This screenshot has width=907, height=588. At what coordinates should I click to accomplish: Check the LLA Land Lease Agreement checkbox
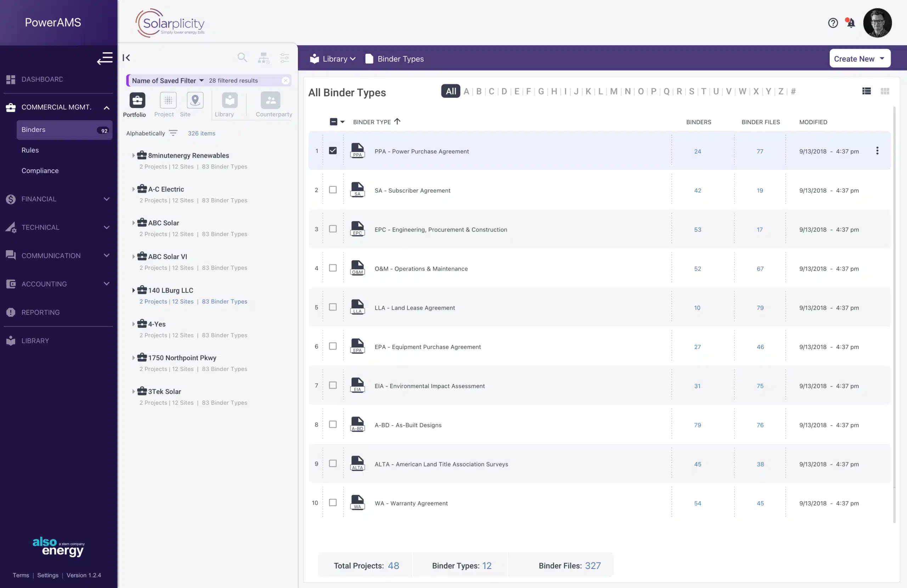tap(333, 307)
